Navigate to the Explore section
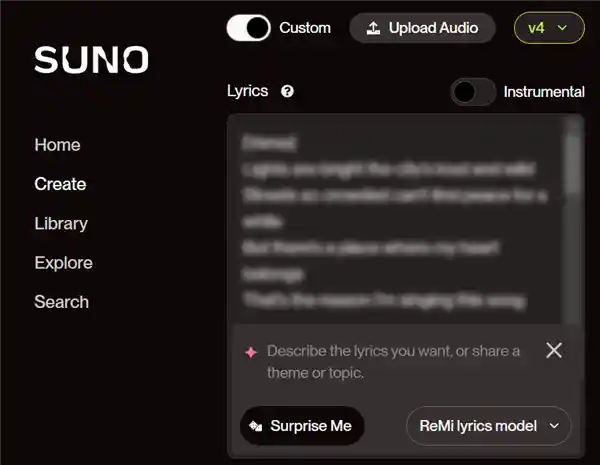Screen dimensions: 600x465 pos(64,263)
